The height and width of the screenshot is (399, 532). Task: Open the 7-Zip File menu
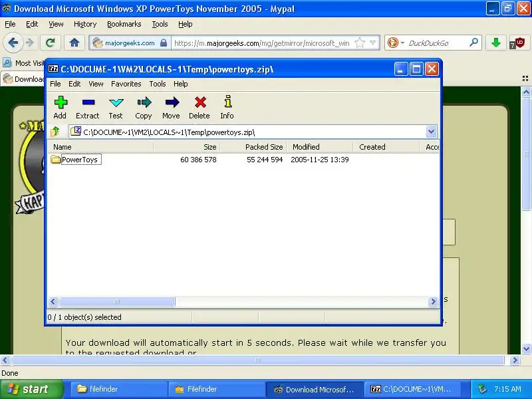[x=55, y=84]
